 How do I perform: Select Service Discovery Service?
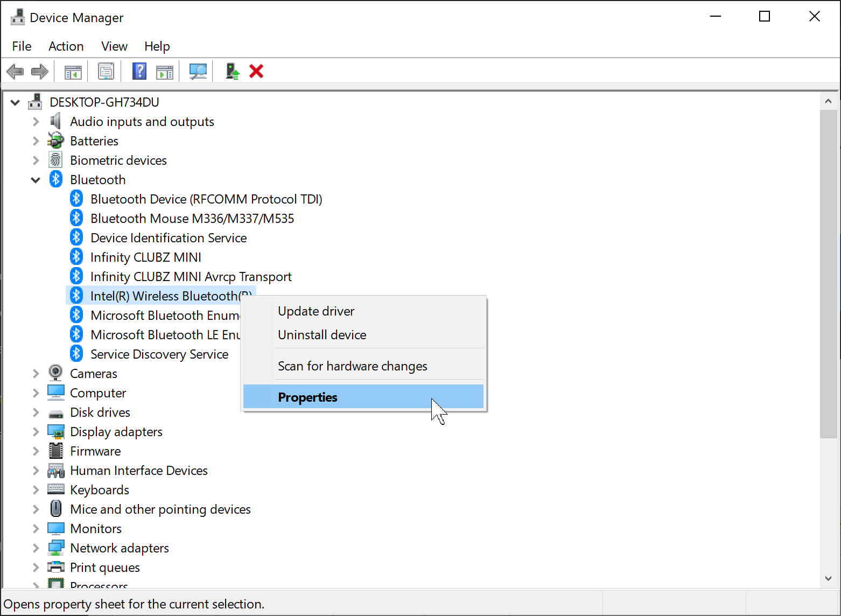pyautogui.click(x=159, y=354)
